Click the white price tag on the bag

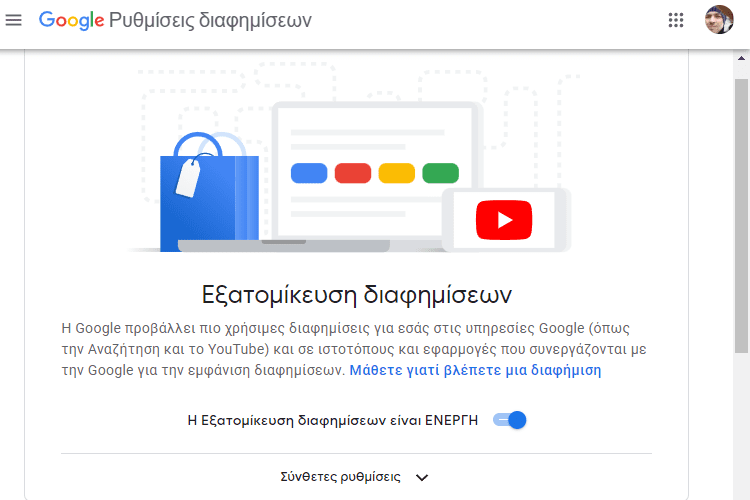coord(188,178)
